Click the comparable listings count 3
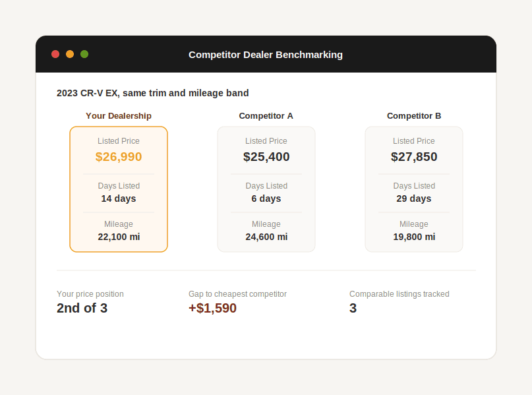 point(353,308)
